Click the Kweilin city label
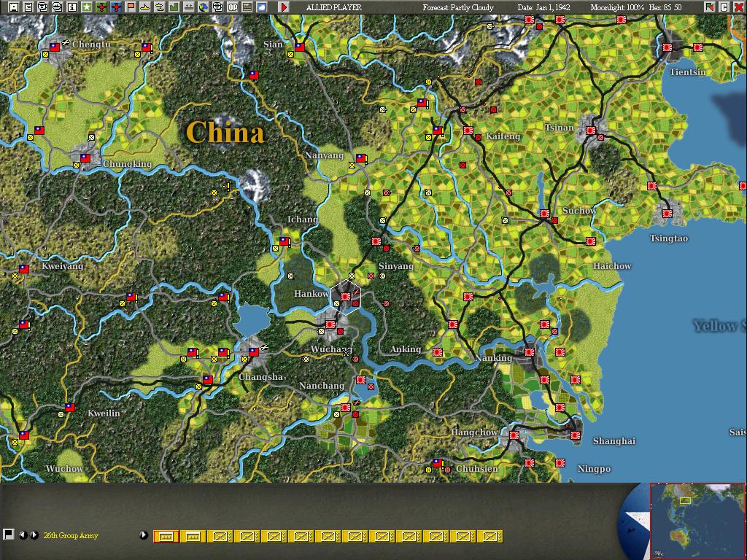 click(x=104, y=413)
